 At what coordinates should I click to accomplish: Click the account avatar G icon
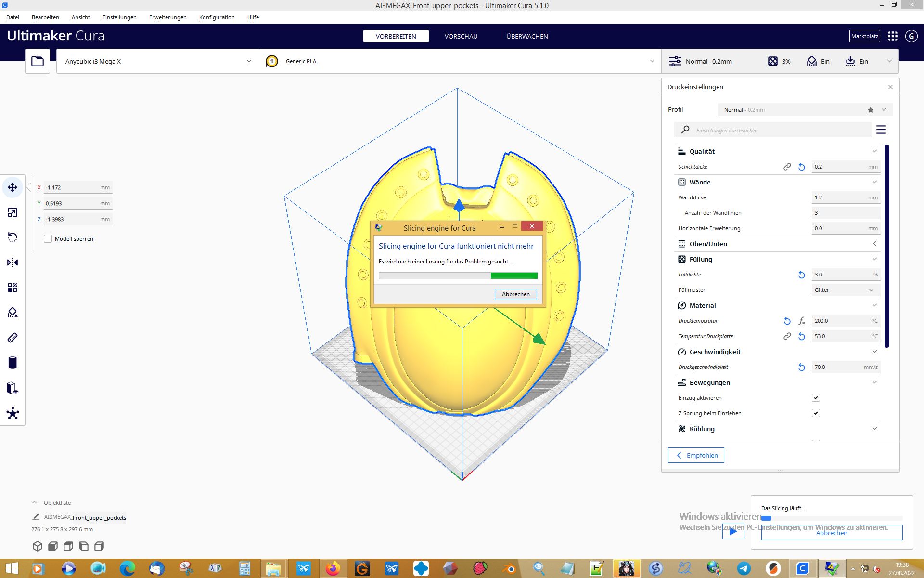pos(911,36)
